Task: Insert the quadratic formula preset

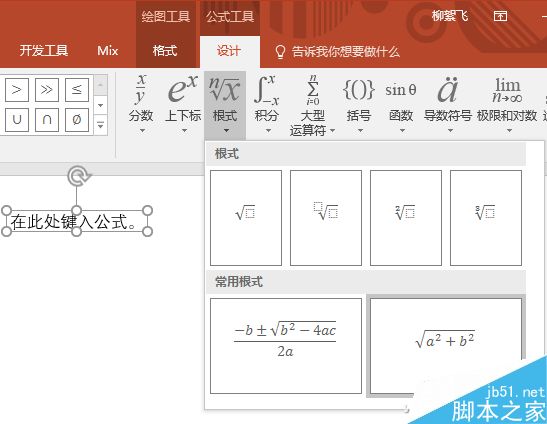Action: coord(286,345)
